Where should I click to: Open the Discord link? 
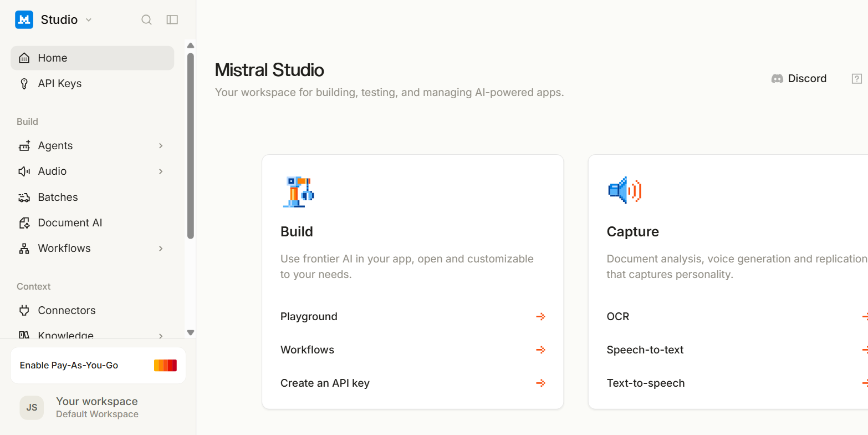[799, 79]
